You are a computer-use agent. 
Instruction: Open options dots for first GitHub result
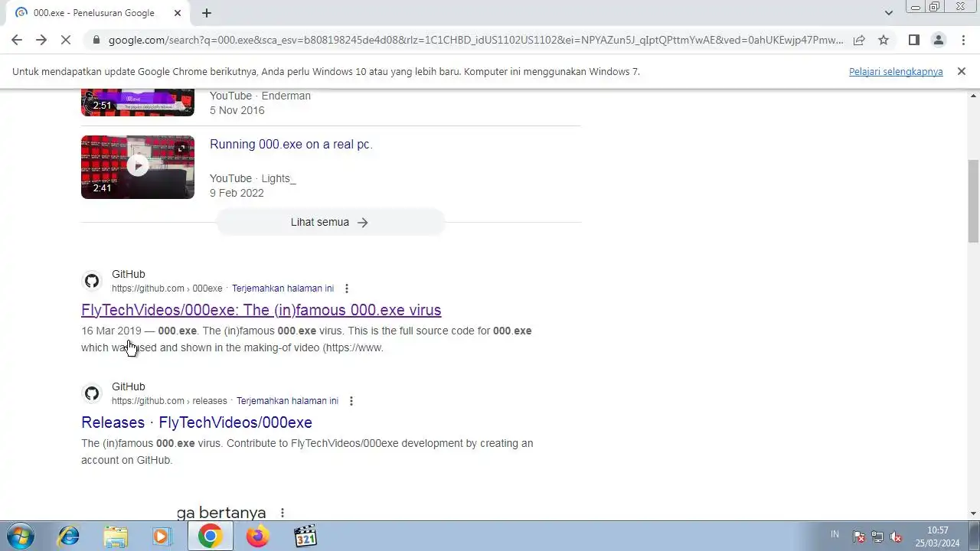(x=347, y=289)
